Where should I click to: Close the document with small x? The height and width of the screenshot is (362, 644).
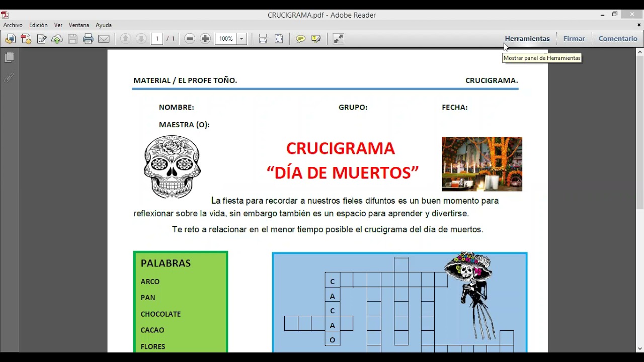point(639,25)
